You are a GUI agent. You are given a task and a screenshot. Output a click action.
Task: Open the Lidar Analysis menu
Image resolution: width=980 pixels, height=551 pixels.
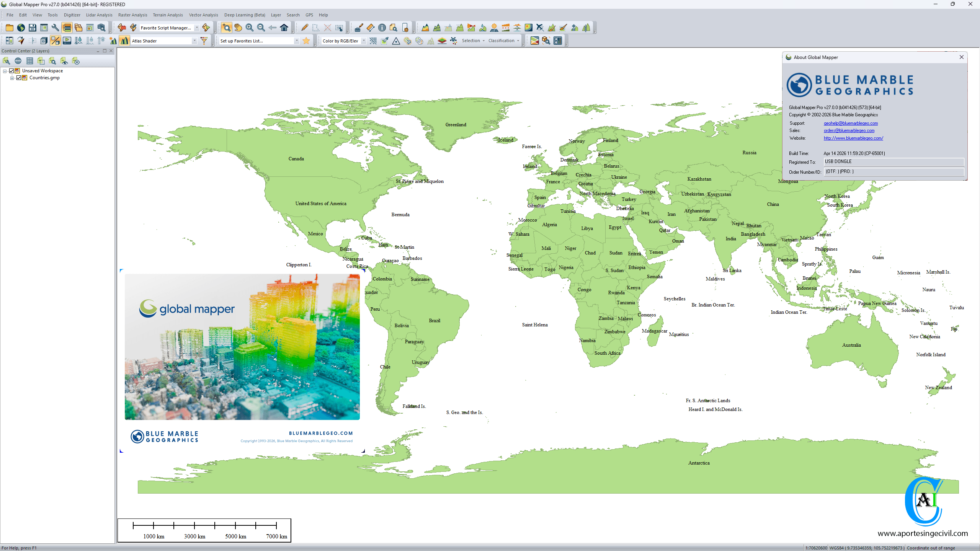coord(99,15)
